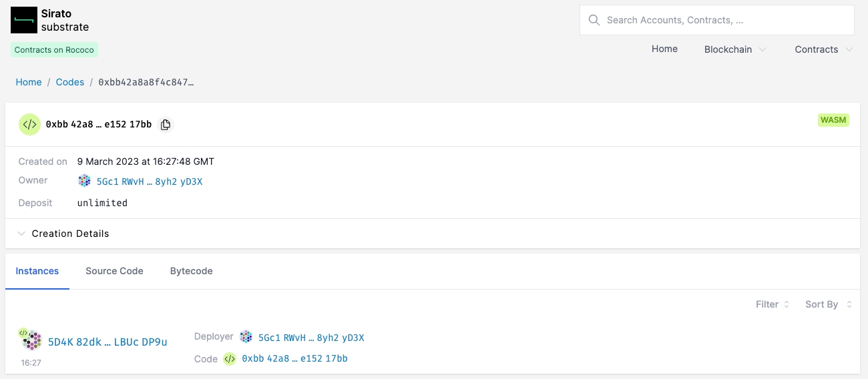
Task: Open the Blockchain dropdown menu
Action: tap(734, 49)
